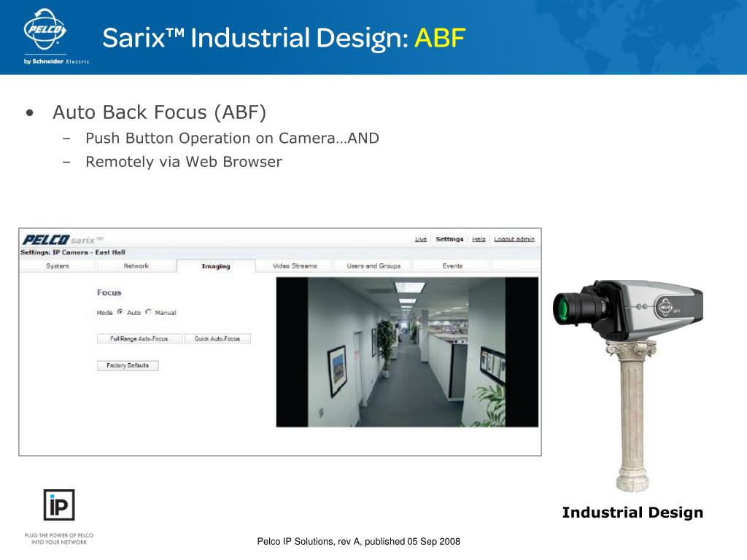
Task: Open the Live view link
Action: tap(421, 239)
